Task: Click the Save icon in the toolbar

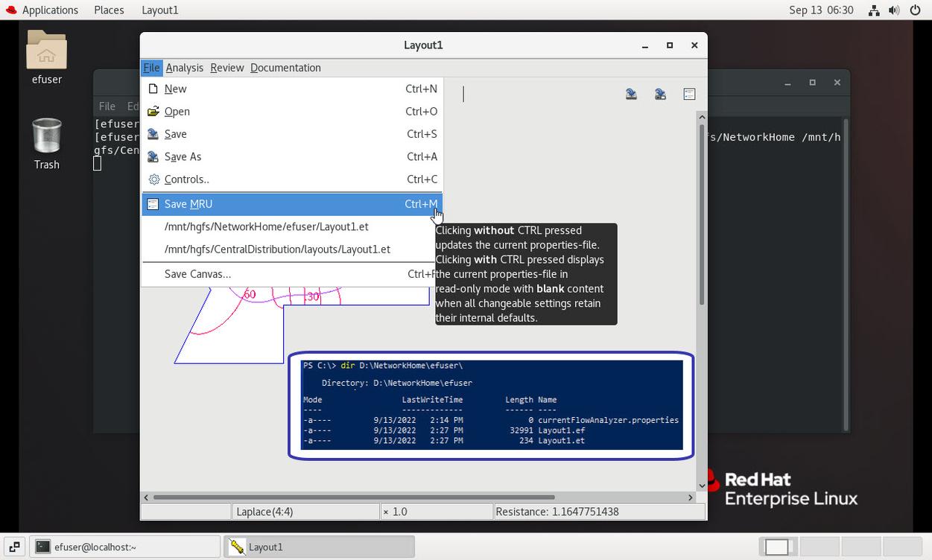Action: tap(631, 94)
